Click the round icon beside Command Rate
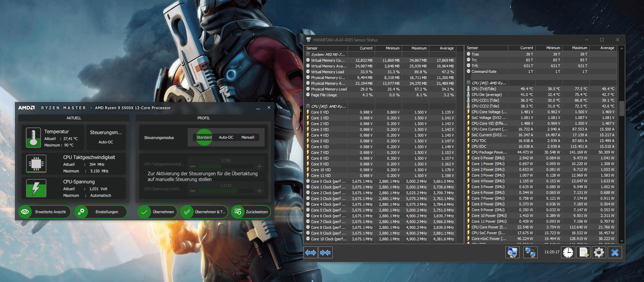The height and width of the screenshot is (282, 644). coord(469,72)
